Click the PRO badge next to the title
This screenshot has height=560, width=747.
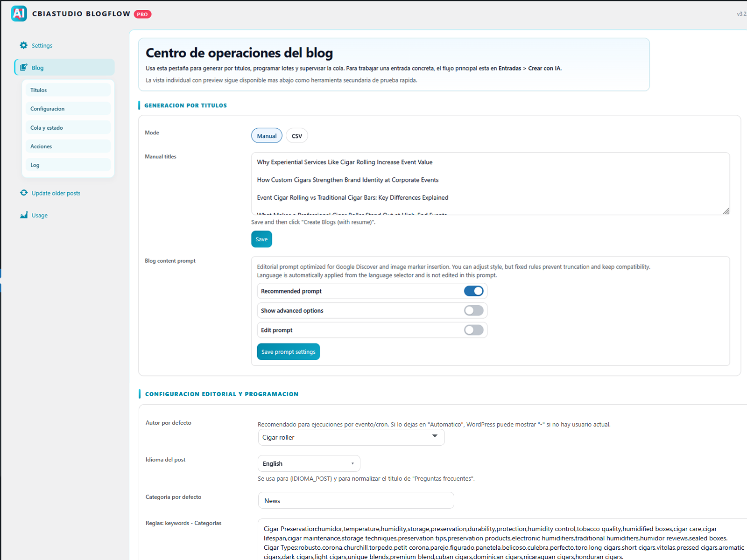click(142, 14)
